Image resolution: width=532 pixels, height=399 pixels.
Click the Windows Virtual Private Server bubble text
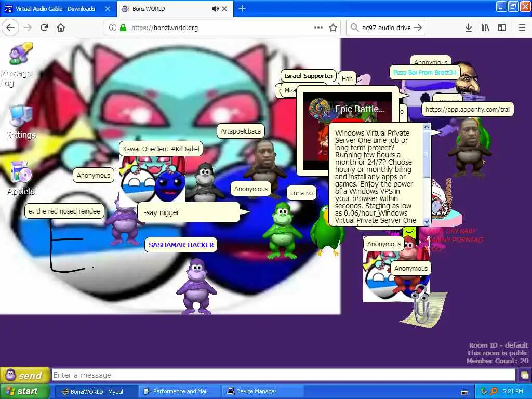[x=376, y=177]
